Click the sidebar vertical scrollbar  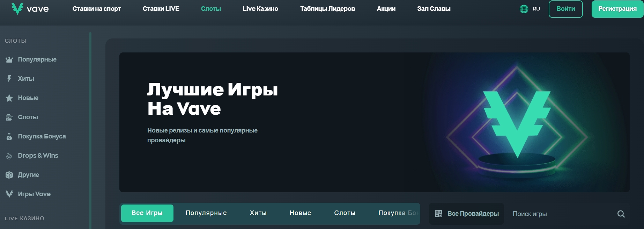(90, 130)
